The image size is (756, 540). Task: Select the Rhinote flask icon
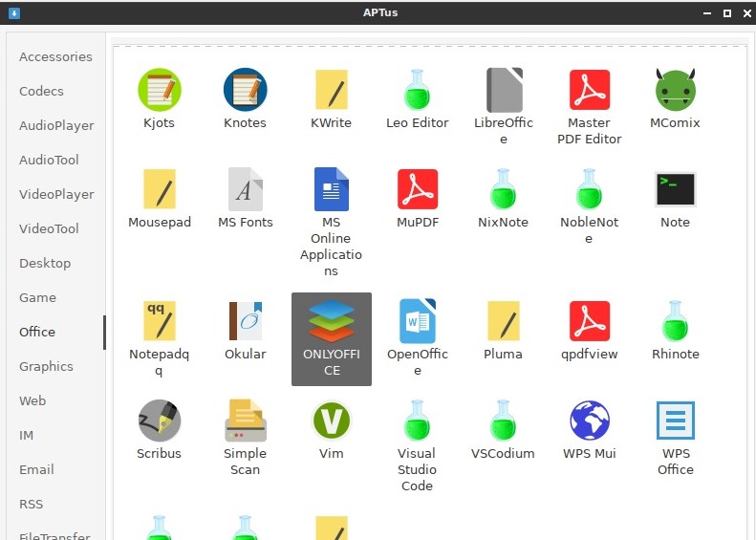pyautogui.click(x=675, y=320)
